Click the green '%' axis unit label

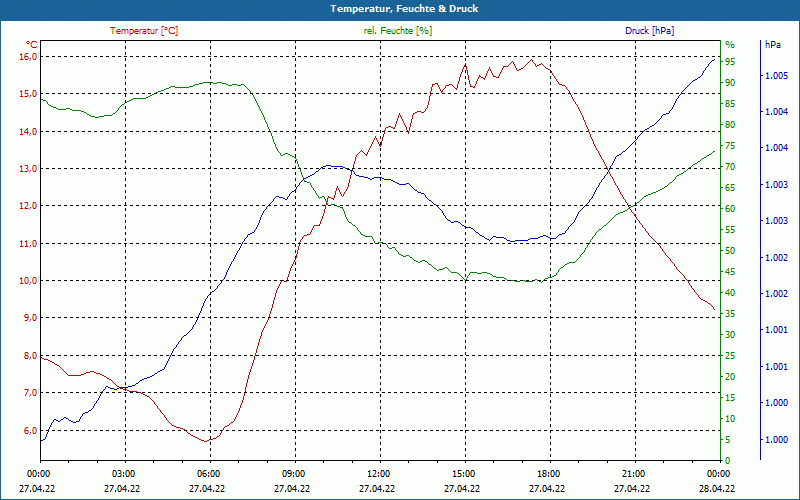tap(730, 44)
